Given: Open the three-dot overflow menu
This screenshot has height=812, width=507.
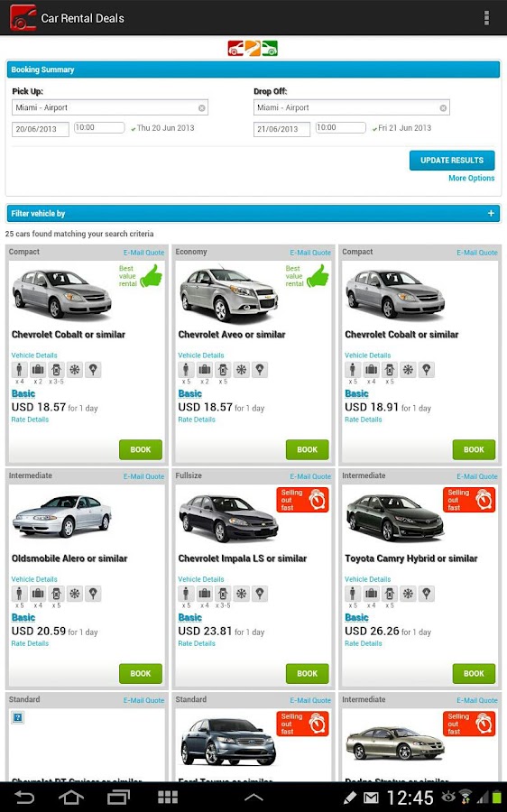Looking at the screenshot, I should (486, 18).
